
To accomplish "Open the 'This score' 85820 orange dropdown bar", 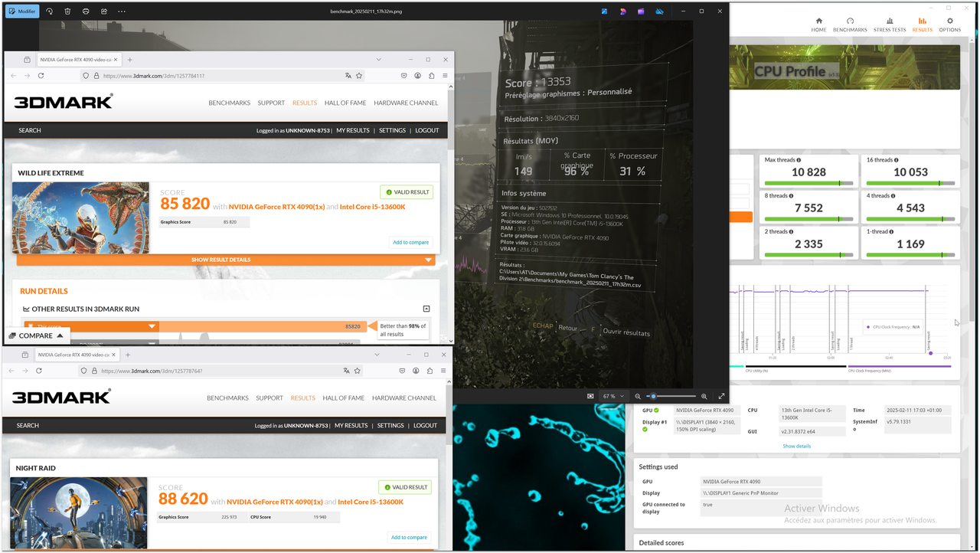I will [195, 326].
